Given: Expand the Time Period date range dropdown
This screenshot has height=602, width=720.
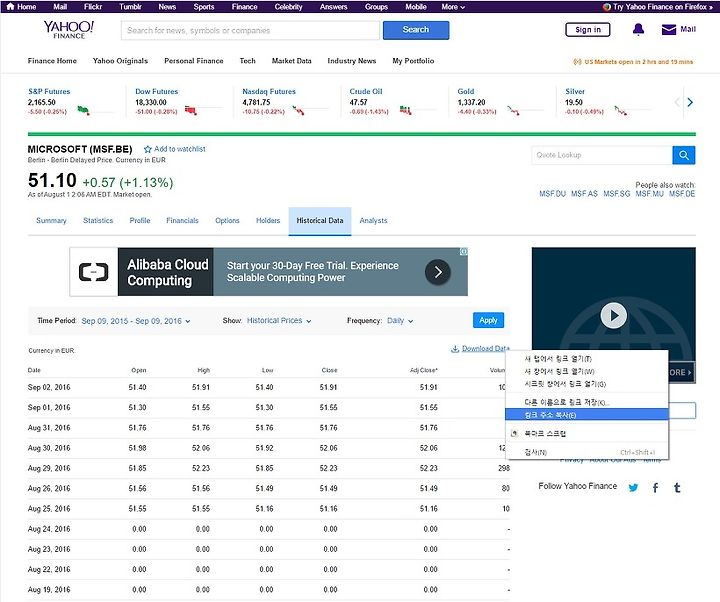Looking at the screenshot, I should click(136, 321).
